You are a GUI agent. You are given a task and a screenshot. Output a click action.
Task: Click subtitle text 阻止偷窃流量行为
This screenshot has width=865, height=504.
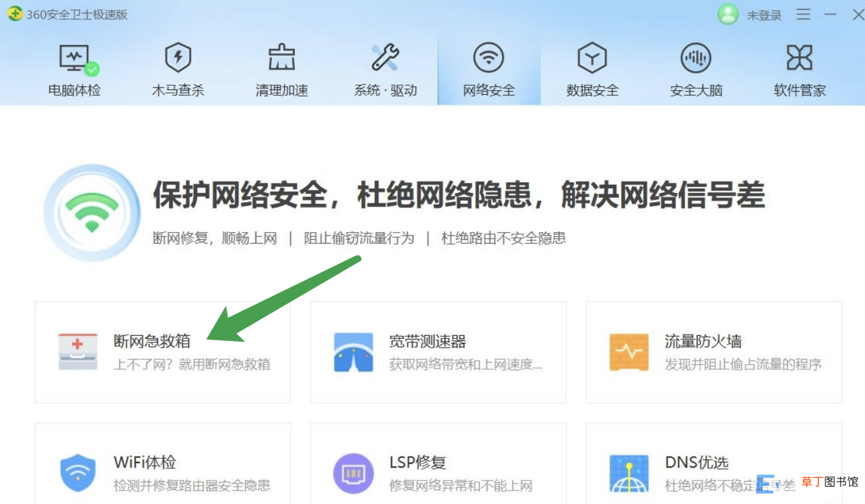(x=359, y=239)
